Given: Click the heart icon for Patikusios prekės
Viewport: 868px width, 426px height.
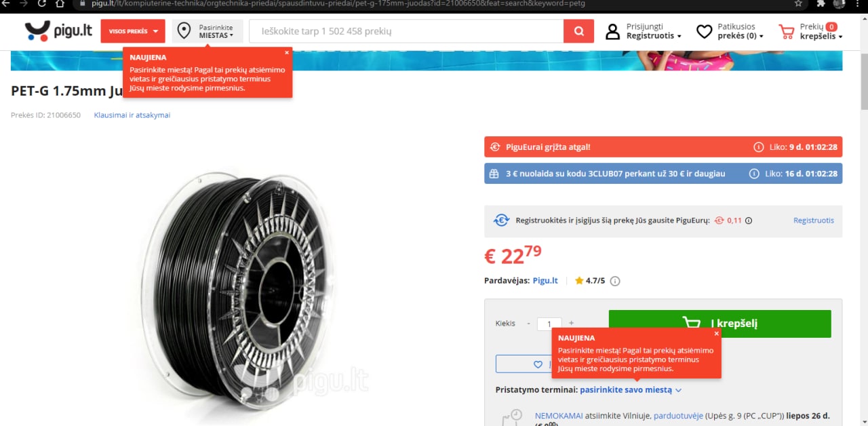Looking at the screenshot, I should [705, 31].
